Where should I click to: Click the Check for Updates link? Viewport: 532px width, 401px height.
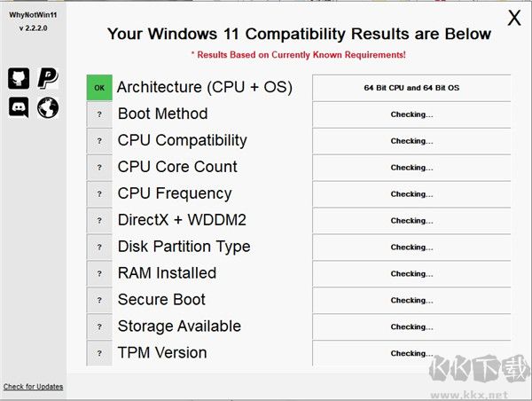33,387
